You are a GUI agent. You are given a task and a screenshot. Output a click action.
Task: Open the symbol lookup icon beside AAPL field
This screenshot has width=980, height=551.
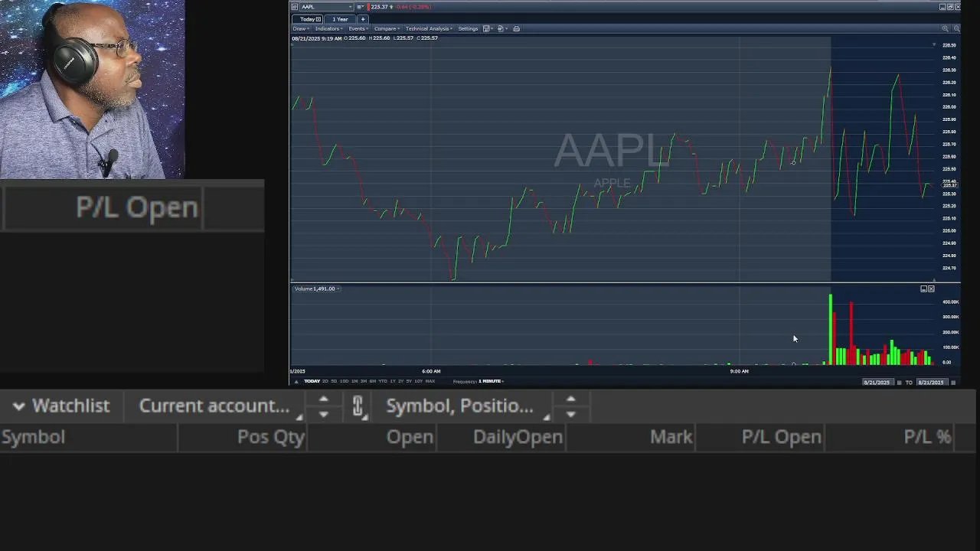click(x=295, y=7)
